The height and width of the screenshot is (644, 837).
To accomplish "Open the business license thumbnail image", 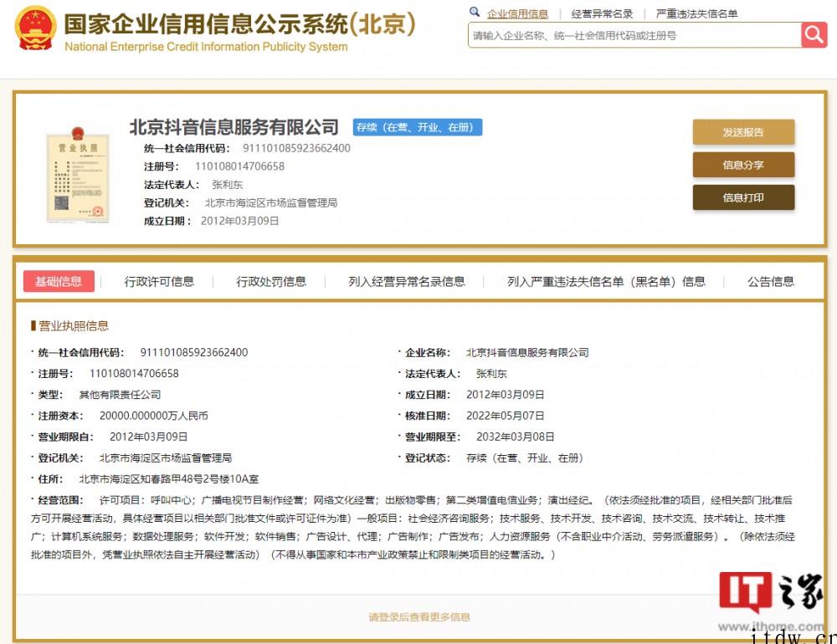I will (78, 175).
